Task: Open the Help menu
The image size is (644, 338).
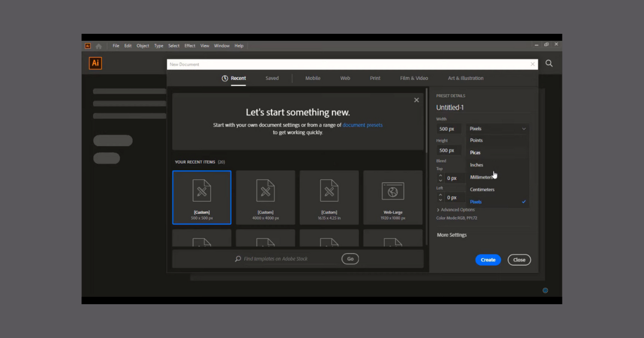Action: coord(239,46)
